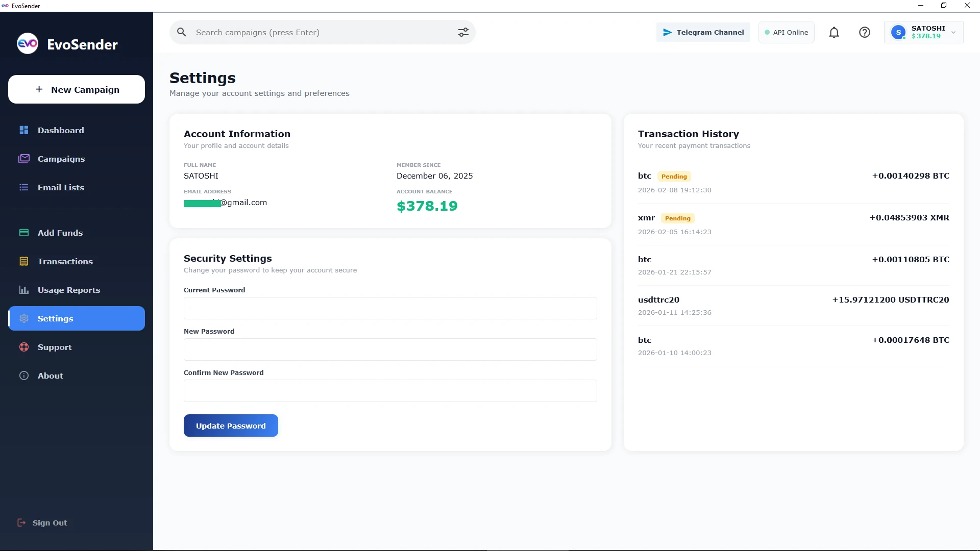Click the New Campaign button
The image size is (980, 551).
(76, 89)
